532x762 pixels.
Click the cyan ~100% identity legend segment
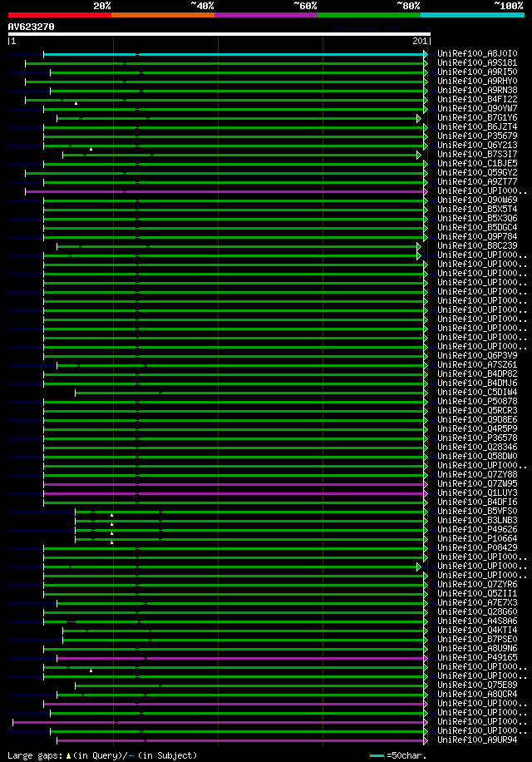pyautogui.click(x=472, y=15)
